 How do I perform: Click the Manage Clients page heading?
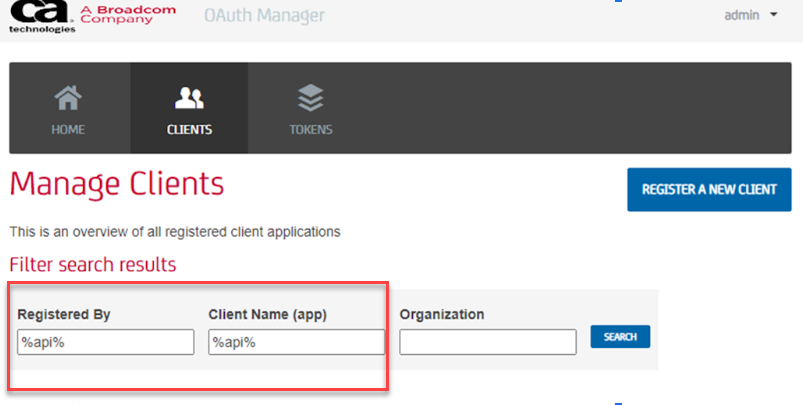[x=117, y=185]
